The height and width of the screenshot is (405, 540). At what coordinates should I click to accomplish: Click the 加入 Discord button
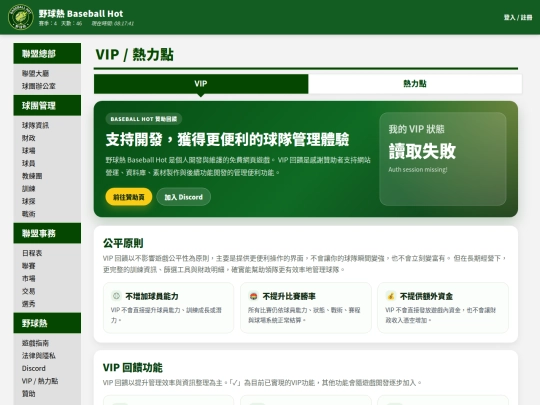click(x=184, y=197)
